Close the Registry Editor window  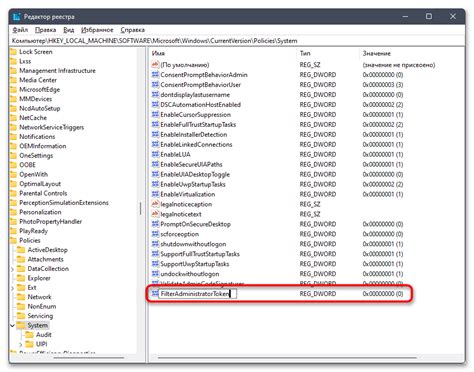click(453, 16)
